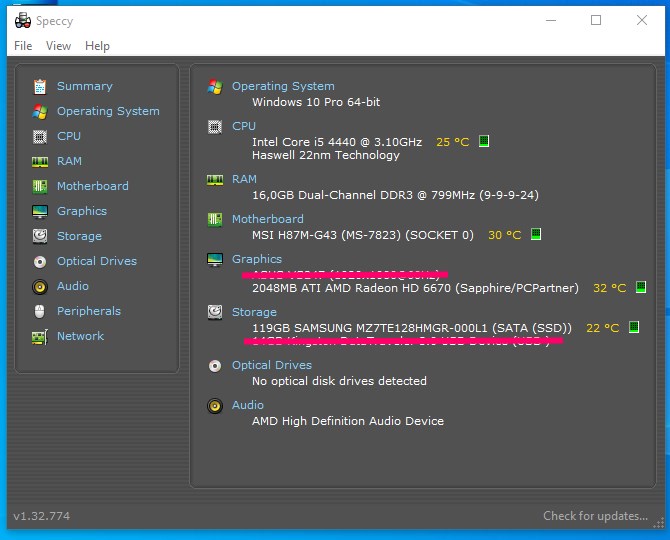Screen dimensions: 670x540
Task: Click the Audio speaker icon in summary pane
Action: point(215,405)
